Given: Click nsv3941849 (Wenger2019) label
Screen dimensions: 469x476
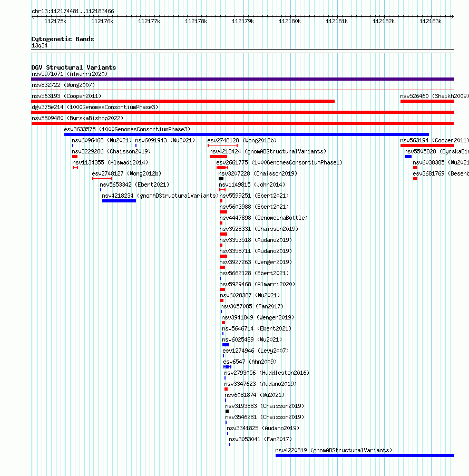Looking at the screenshot, I should (x=258, y=317).
